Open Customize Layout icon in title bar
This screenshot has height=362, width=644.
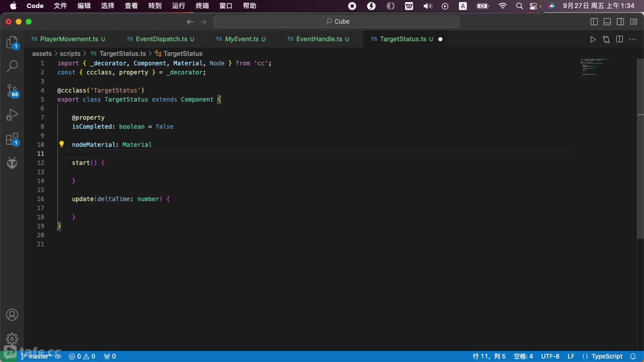tap(634, 22)
